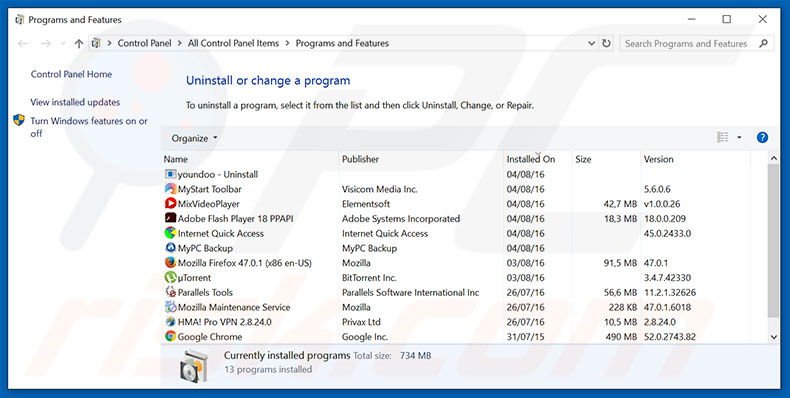Expand chevron before Control Panel breadcrumb

pos(109,43)
